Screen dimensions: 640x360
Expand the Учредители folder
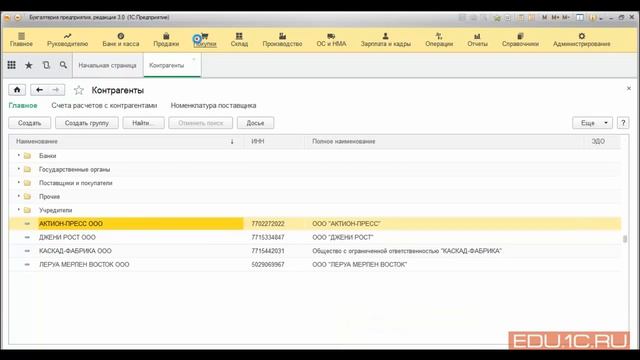click(18, 210)
